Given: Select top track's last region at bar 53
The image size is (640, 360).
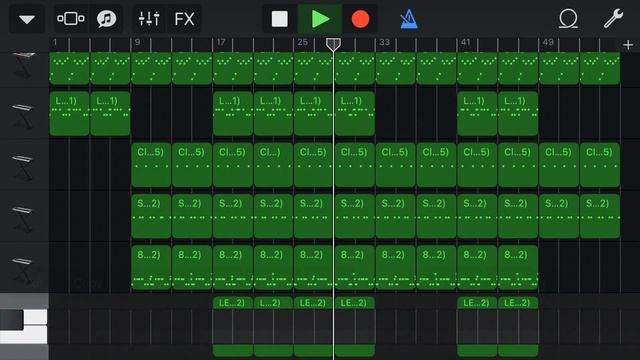Looking at the screenshot, I should point(600,68).
